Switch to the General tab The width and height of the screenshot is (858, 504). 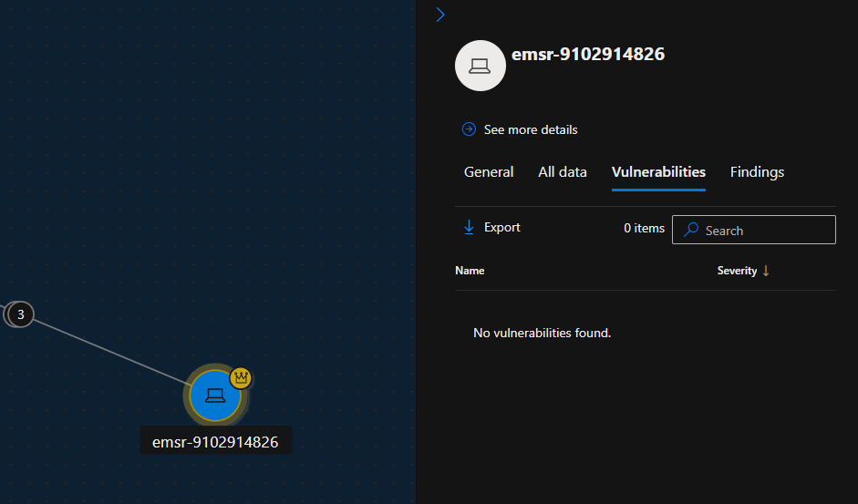click(x=489, y=171)
